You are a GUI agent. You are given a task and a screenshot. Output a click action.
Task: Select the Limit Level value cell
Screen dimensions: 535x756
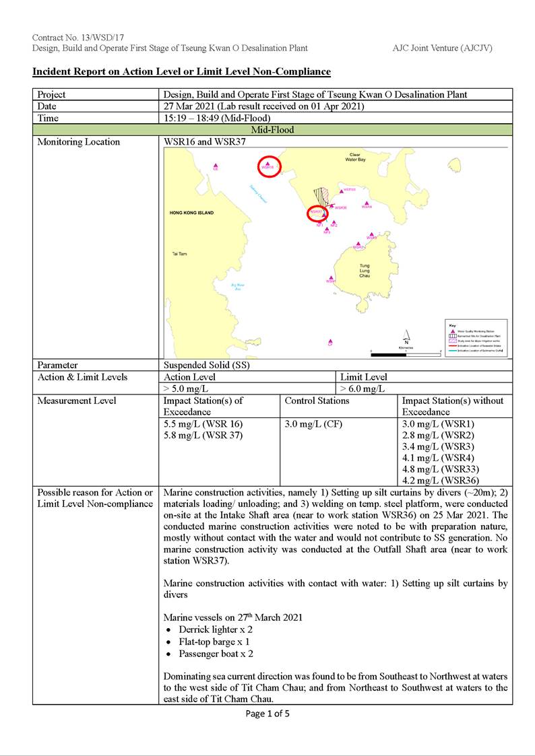tap(424, 389)
